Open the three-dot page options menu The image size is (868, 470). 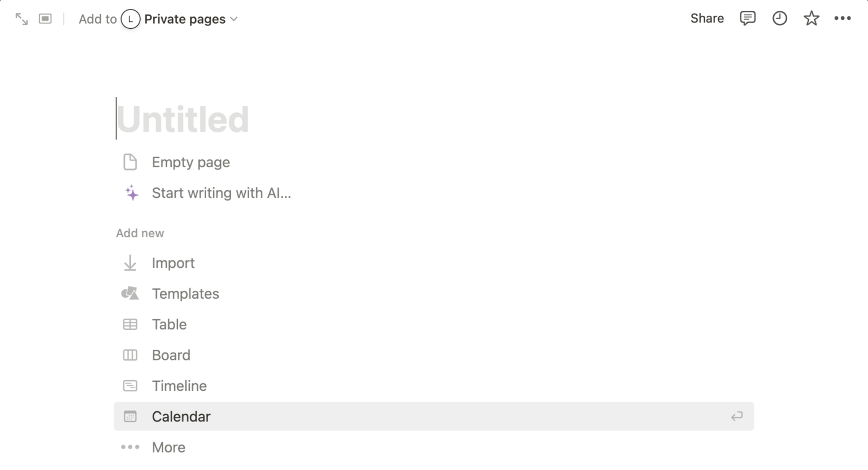[842, 19]
